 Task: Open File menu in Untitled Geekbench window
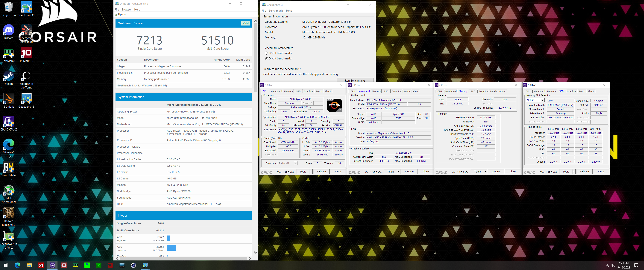[117, 10]
